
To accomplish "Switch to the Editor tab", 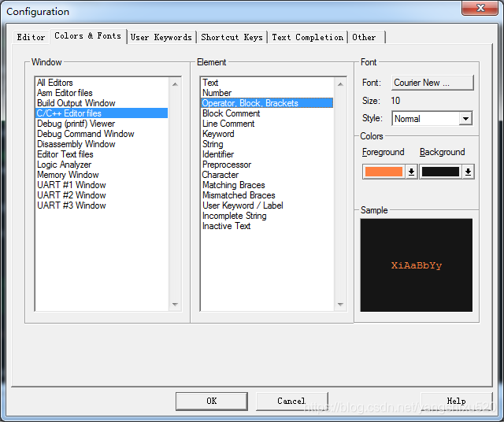I will coord(31,37).
